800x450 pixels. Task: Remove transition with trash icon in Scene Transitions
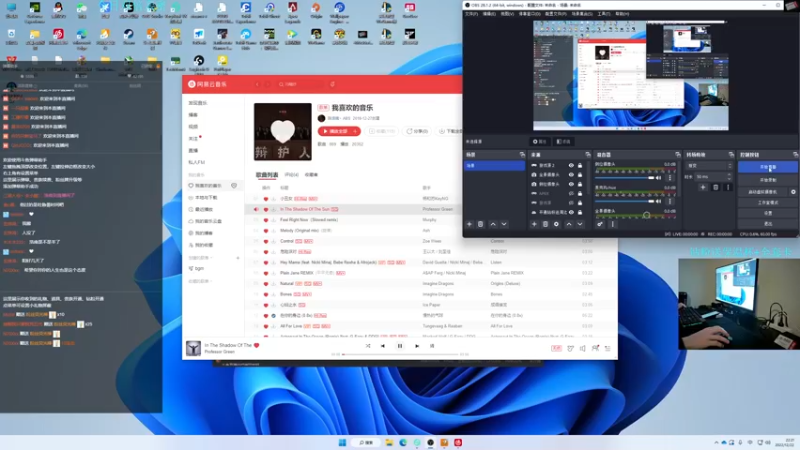[x=716, y=187]
